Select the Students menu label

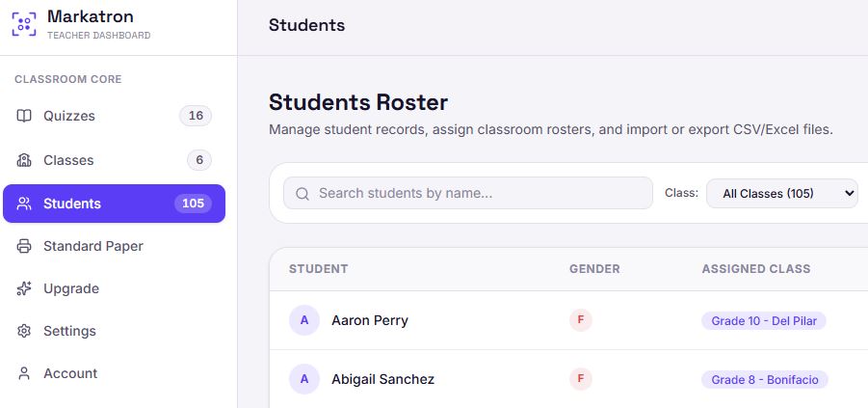pyautogui.click(x=72, y=204)
